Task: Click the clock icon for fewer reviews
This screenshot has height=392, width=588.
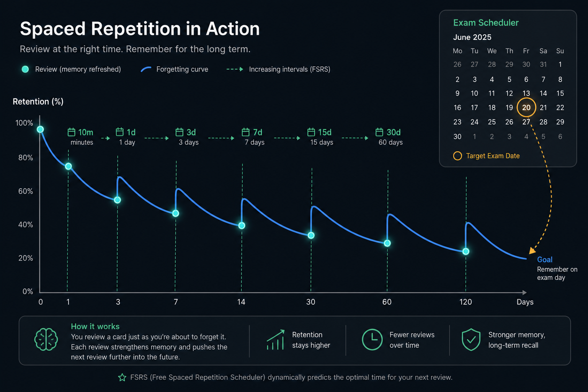Action: pyautogui.click(x=372, y=339)
